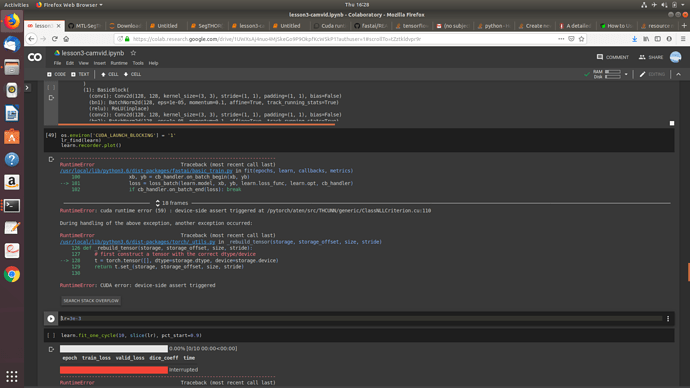Open the Tools menu
Viewport: 690px width, 388px height.
click(138, 63)
